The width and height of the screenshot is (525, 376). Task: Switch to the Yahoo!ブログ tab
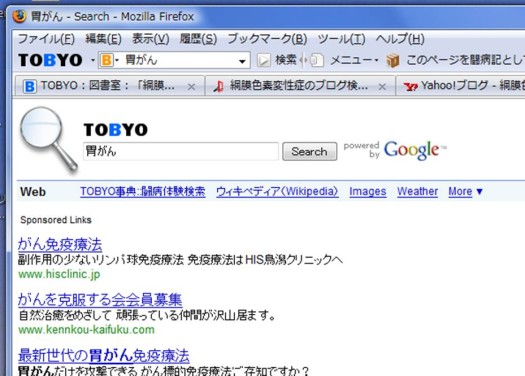pos(460,86)
